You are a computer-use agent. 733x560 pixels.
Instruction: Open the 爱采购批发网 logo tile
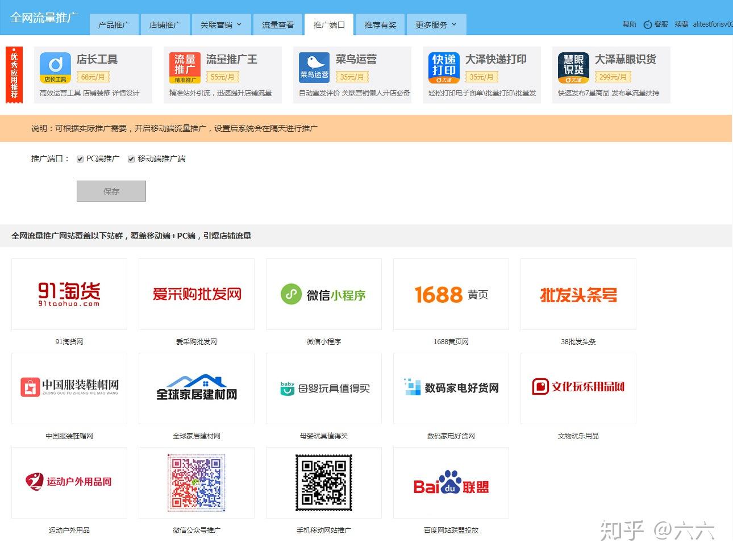point(197,294)
